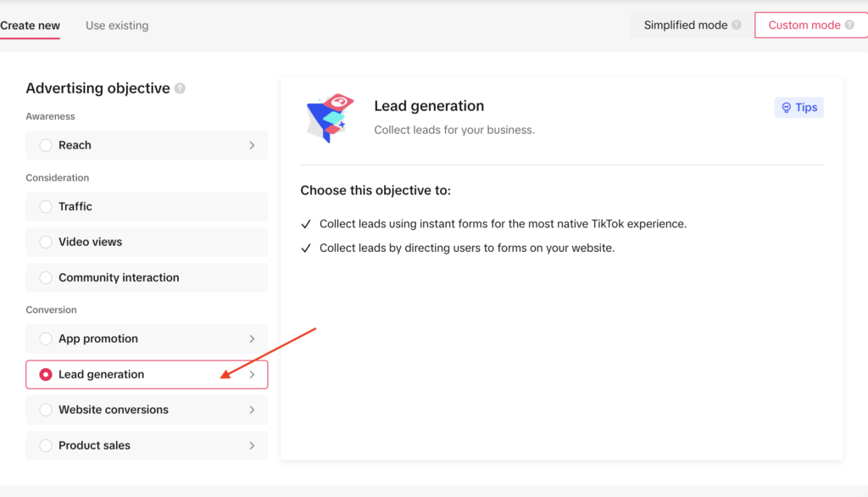
Task: Open the Tips panel via the lightbulb icon
Action: pos(798,107)
